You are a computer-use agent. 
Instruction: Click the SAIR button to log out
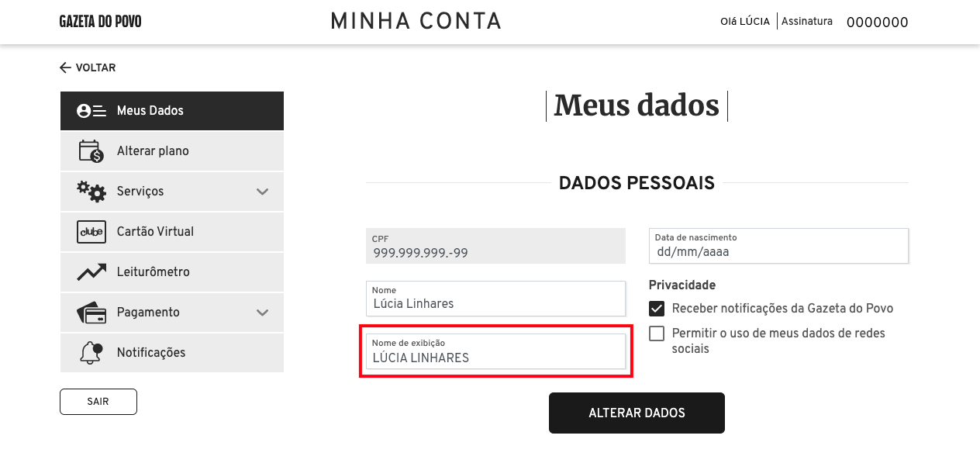click(x=98, y=401)
